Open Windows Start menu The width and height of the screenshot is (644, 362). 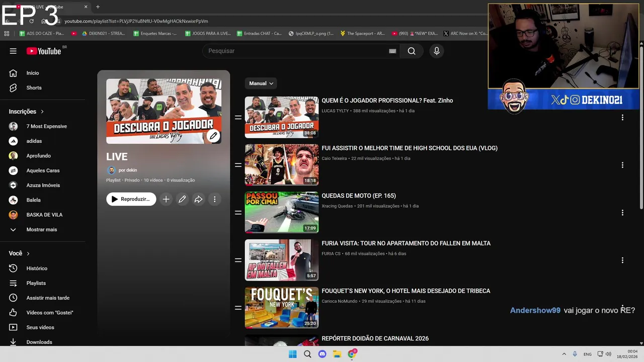click(x=292, y=354)
